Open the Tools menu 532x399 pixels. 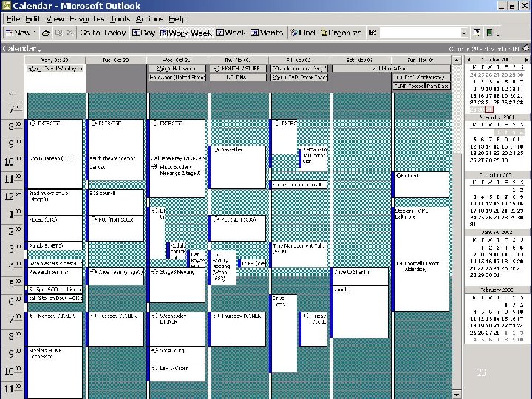120,19
